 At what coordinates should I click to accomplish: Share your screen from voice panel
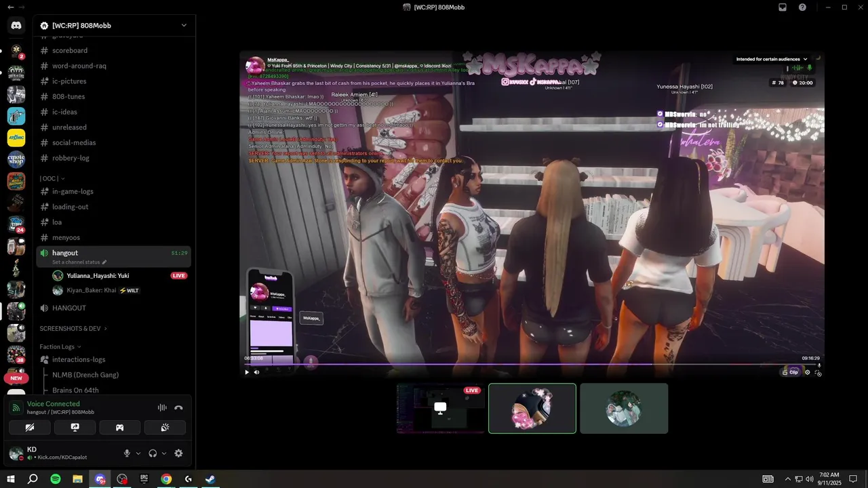pos(75,428)
